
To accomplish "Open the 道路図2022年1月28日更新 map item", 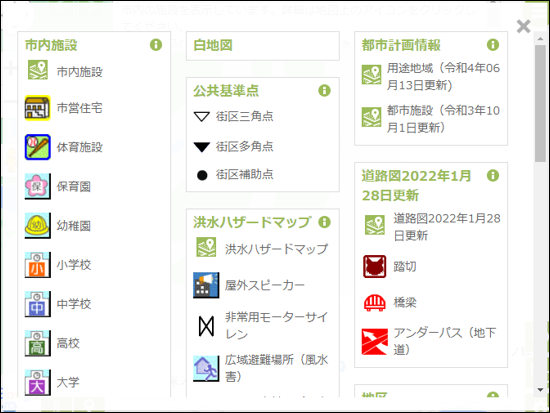I will pyautogui.click(x=447, y=227).
